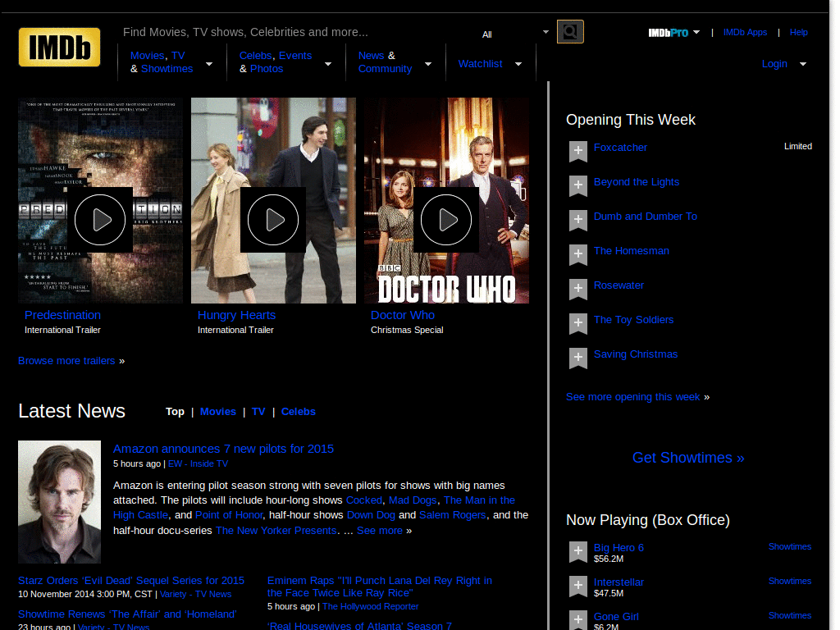Screen dimensions: 840x630
Task: Open the IMDbPro dropdown arrow
Action: coord(696,32)
